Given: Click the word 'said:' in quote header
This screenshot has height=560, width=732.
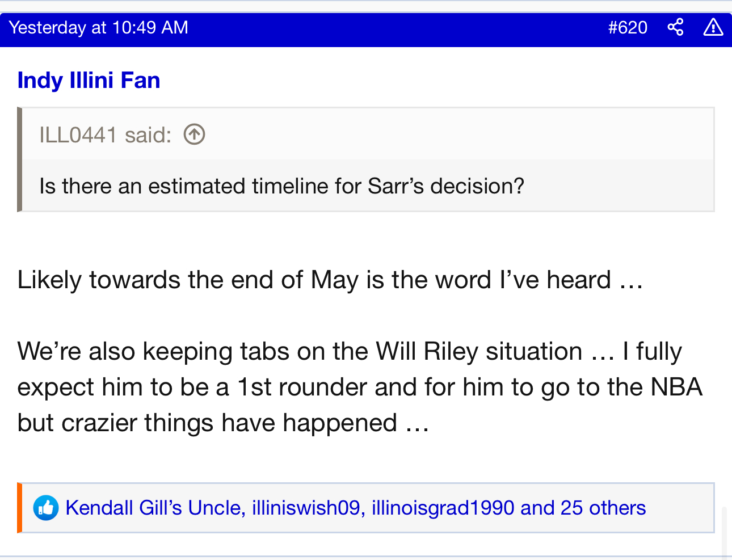Looking at the screenshot, I should click(148, 135).
